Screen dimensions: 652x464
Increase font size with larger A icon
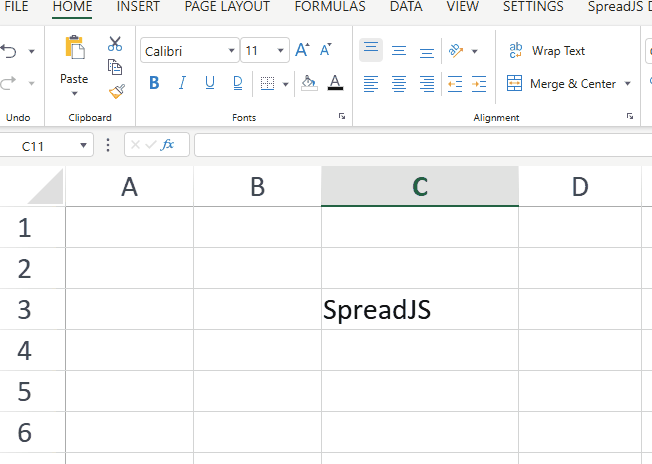click(302, 50)
